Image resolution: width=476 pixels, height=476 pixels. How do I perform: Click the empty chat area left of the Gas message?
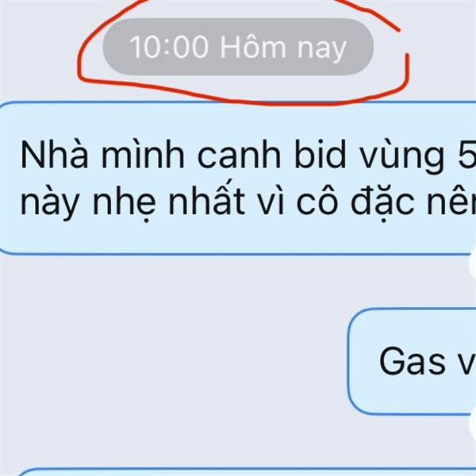(x=173, y=361)
